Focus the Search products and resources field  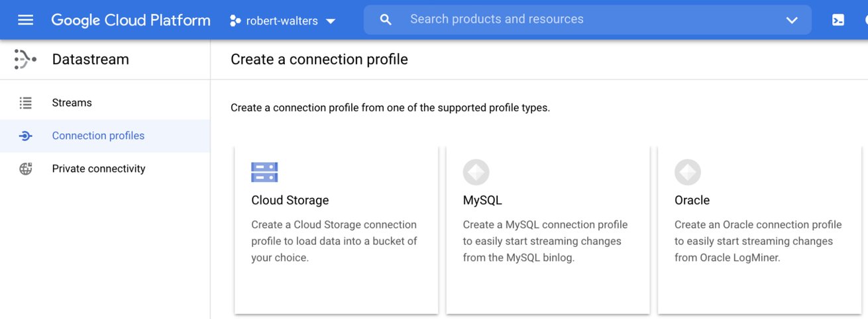tap(587, 20)
